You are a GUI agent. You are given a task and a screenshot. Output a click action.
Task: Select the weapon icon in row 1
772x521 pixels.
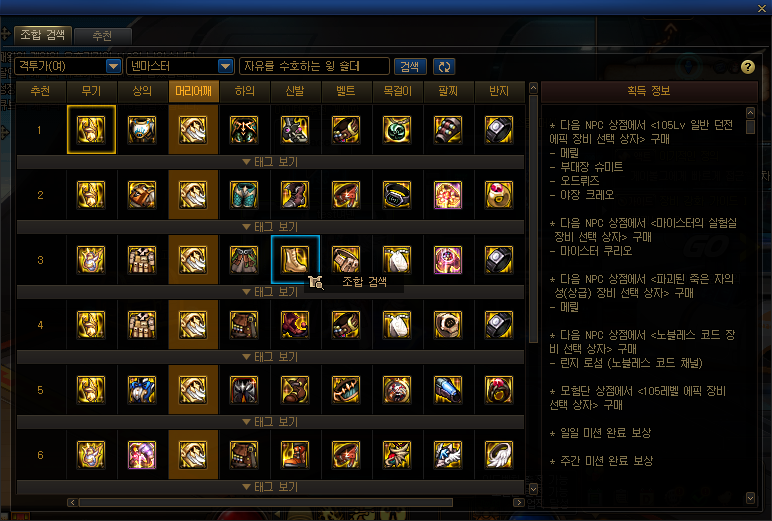tap(91, 130)
